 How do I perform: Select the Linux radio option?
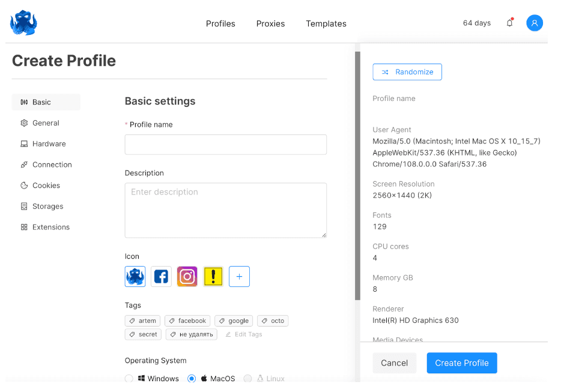tap(247, 379)
